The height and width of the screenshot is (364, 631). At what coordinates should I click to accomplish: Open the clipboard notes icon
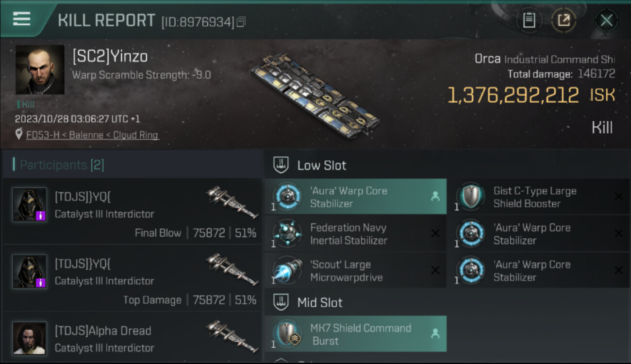point(529,20)
